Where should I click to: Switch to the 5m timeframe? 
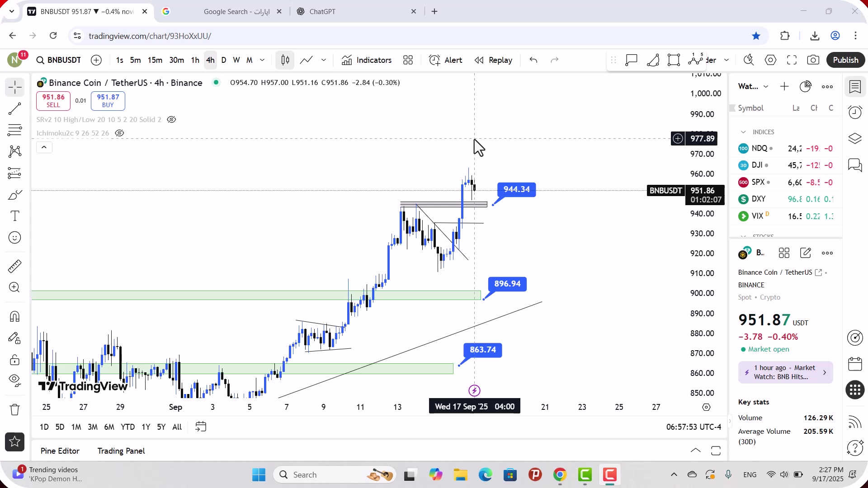point(135,60)
